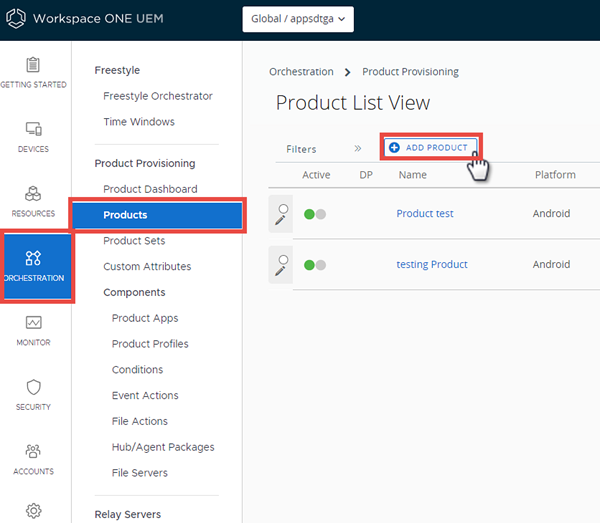Open the Accounts people icon
This screenshot has height=523, width=600.
click(x=33, y=451)
